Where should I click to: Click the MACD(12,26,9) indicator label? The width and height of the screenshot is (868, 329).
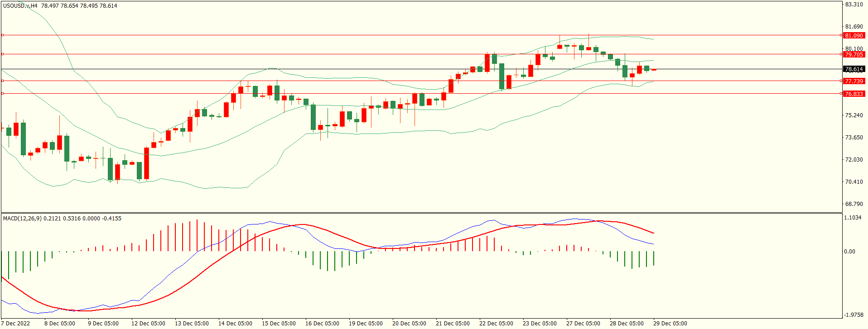(x=22, y=219)
